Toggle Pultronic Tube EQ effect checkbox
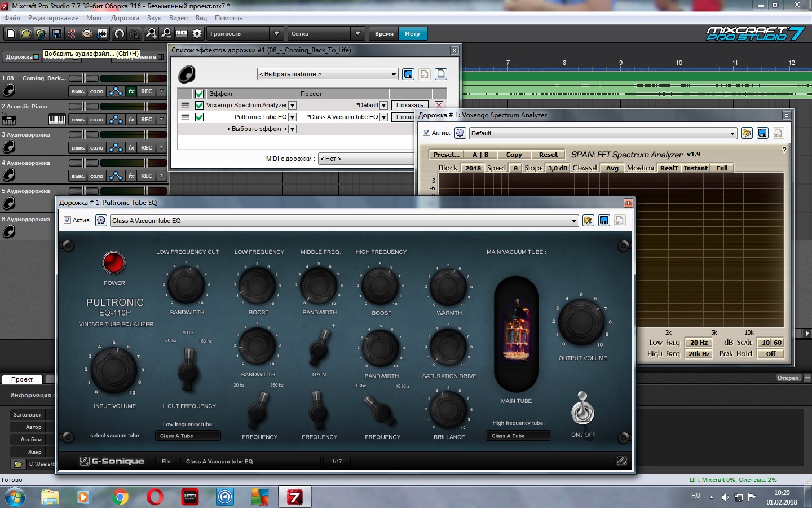The height and width of the screenshot is (508, 812). click(199, 117)
